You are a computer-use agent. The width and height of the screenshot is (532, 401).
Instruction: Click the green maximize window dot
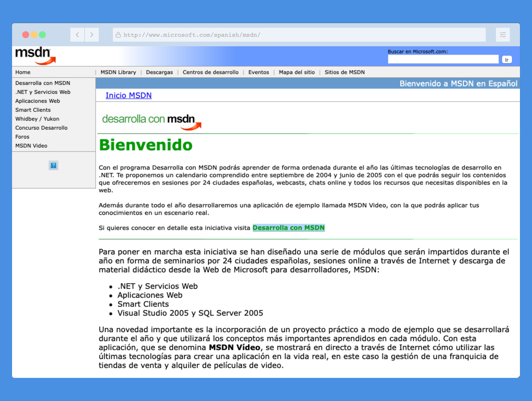[42, 35]
